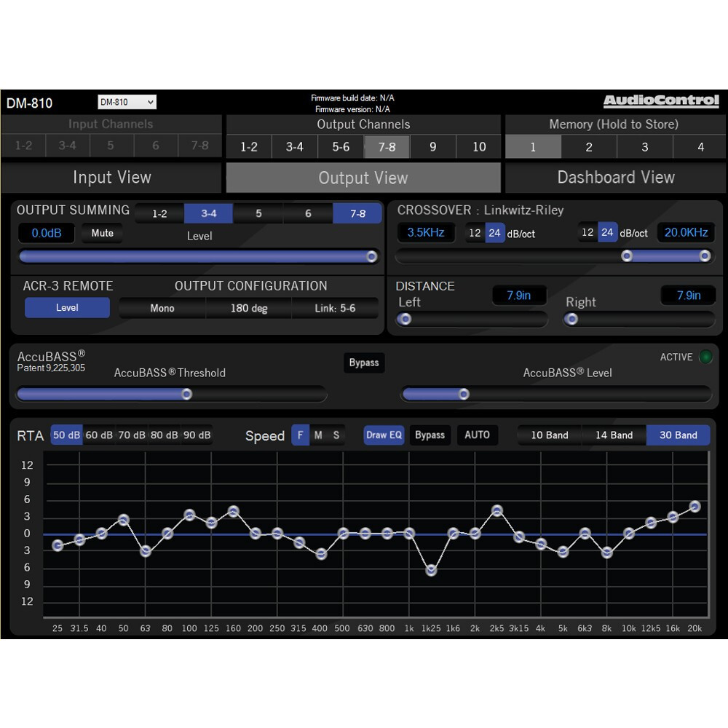The image size is (728, 728).
Task: Bypass the AccuBASS processing
Action: pyautogui.click(x=364, y=363)
